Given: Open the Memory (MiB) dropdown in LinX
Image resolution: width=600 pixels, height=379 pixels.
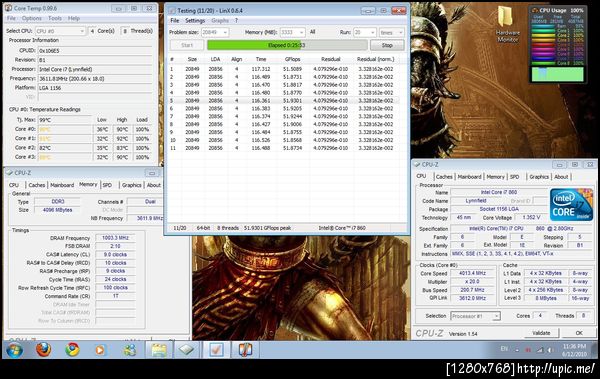Looking at the screenshot, I should (292, 32).
